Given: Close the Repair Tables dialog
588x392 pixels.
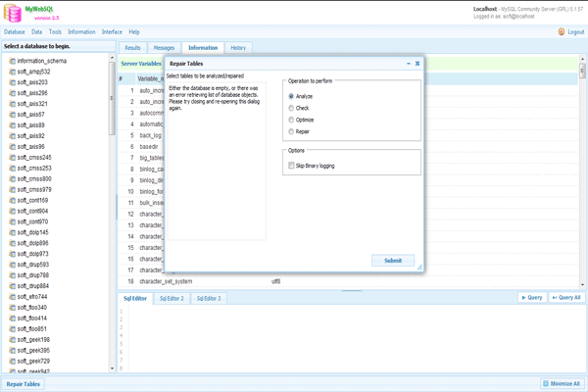Looking at the screenshot, I should [417, 64].
